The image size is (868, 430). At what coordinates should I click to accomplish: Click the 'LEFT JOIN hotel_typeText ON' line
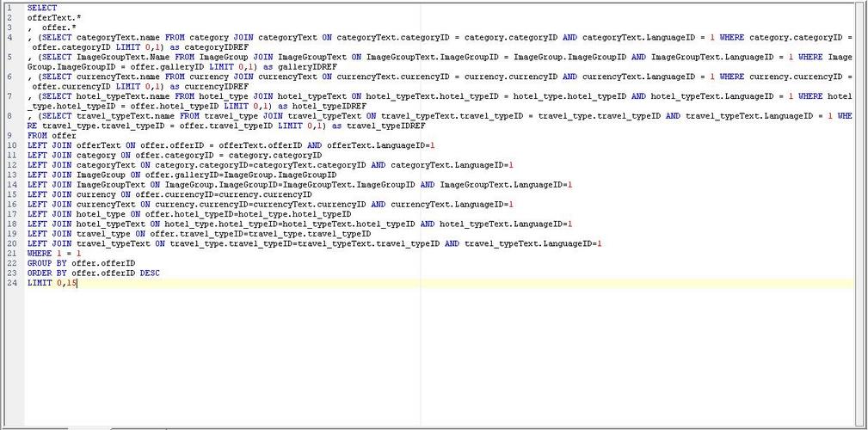pyautogui.click(x=300, y=224)
